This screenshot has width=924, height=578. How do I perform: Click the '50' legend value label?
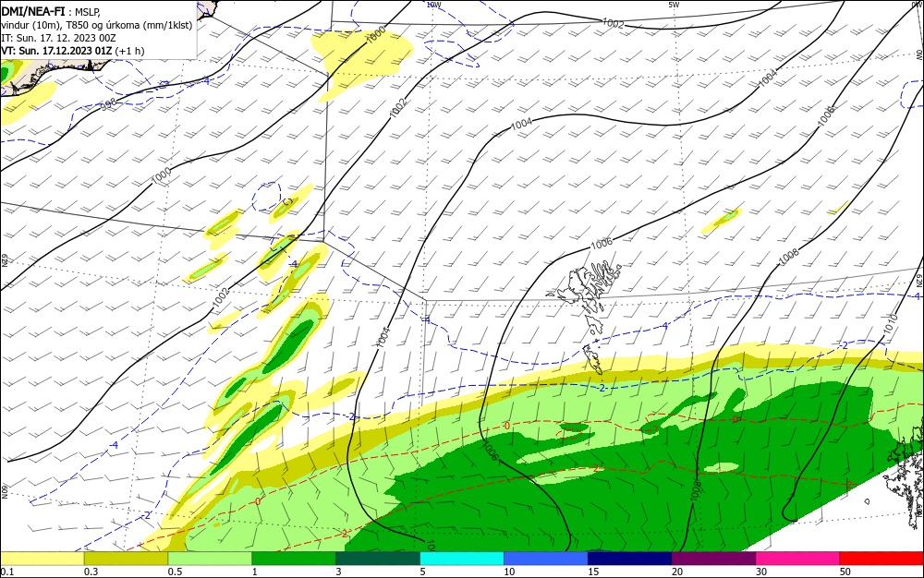tap(845, 572)
